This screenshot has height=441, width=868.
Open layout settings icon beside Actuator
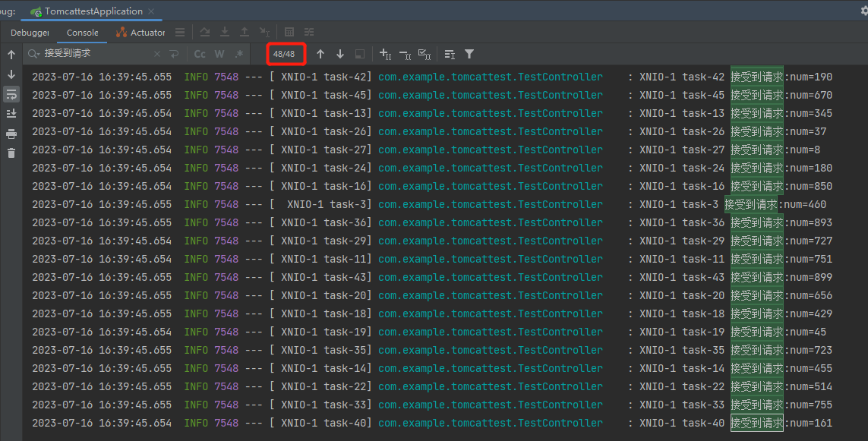point(180,33)
